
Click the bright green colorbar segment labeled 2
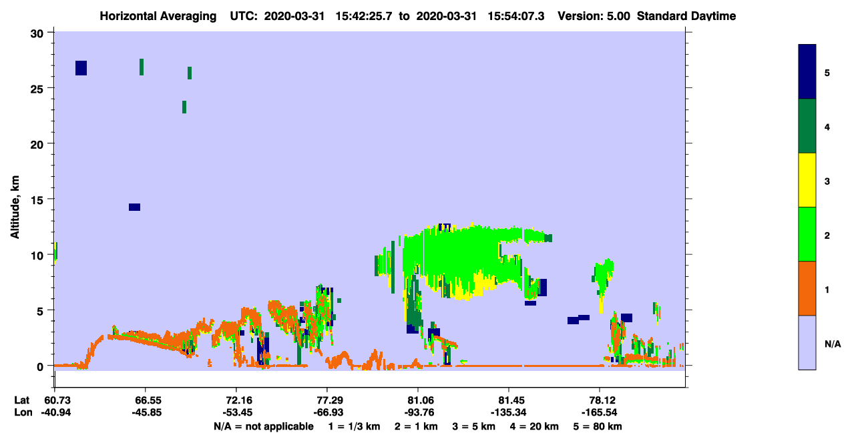pos(807,234)
